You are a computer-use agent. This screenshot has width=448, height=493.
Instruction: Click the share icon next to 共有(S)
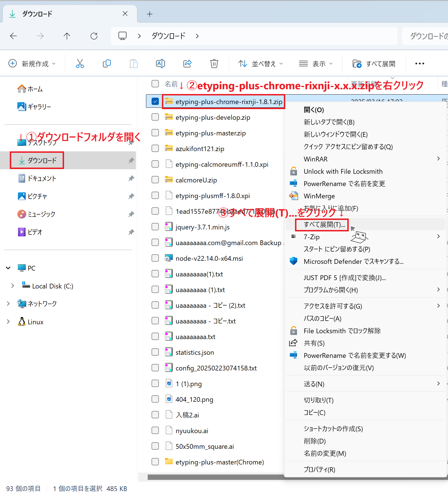293,343
